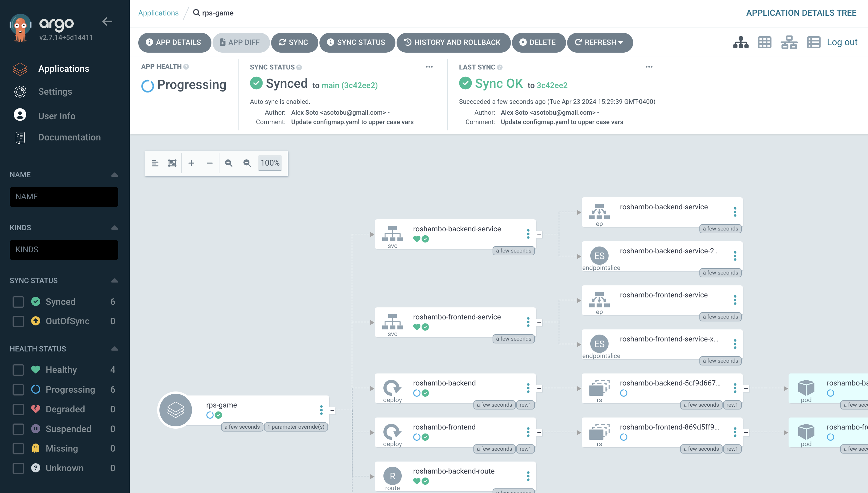Open APP DETAILS panel

click(174, 42)
